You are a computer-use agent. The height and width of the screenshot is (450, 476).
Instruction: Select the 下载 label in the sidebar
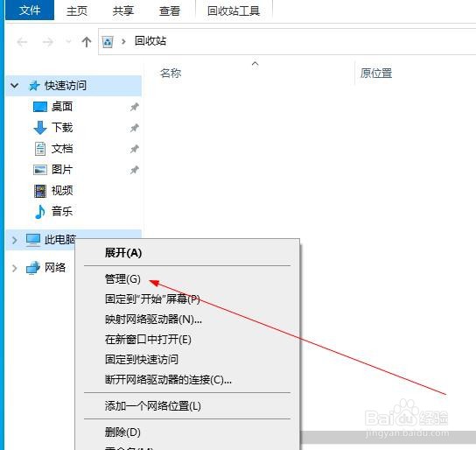pyautogui.click(x=62, y=128)
